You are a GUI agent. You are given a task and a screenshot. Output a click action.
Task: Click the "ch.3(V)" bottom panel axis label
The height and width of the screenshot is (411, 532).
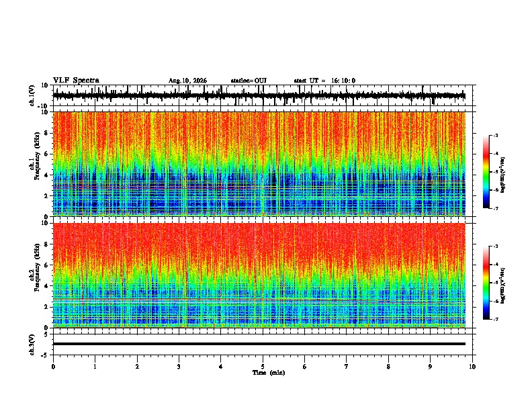pos(32,345)
